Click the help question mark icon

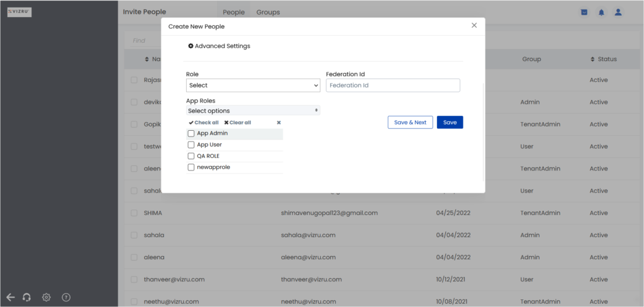point(66,297)
